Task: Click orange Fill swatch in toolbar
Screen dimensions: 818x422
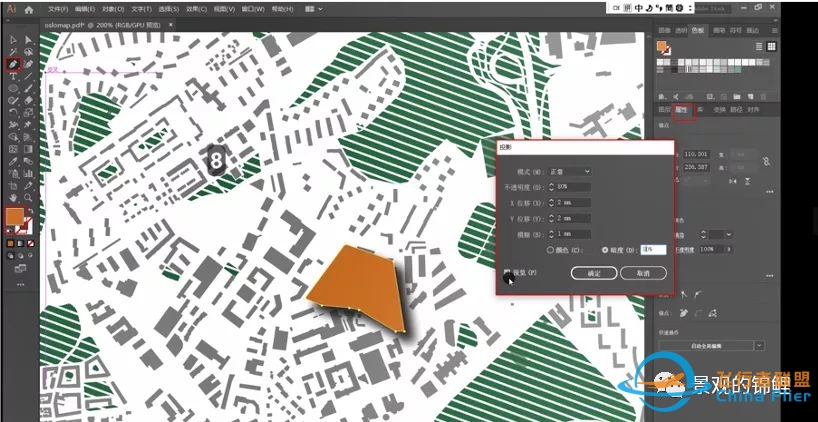Action: [x=14, y=216]
